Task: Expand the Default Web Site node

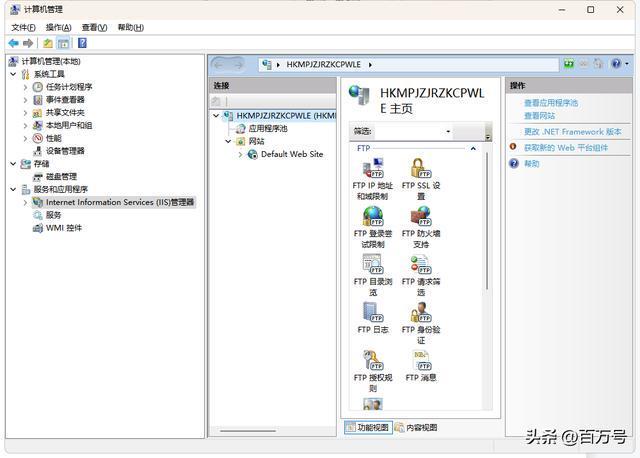Action: [240, 154]
